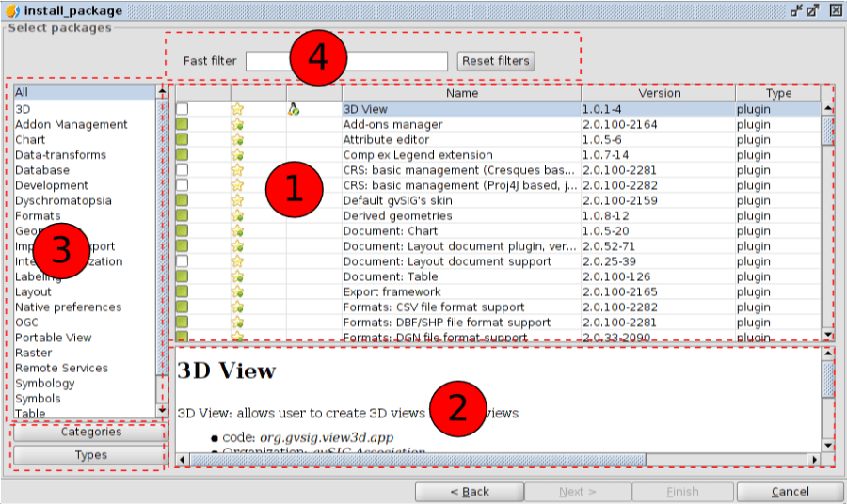Viewport: 847px width, 504px height.
Task: Click the Linux penguin icon for 3D View
Action: pyautogui.click(x=294, y=109)
